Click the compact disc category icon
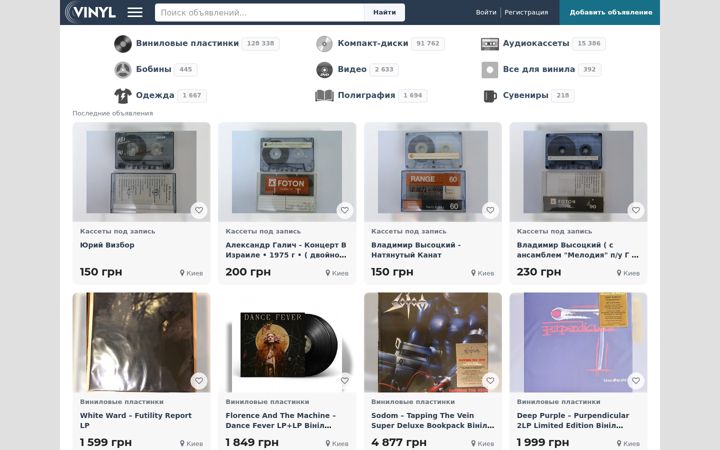720x450 pixels. tap(324, 44)
